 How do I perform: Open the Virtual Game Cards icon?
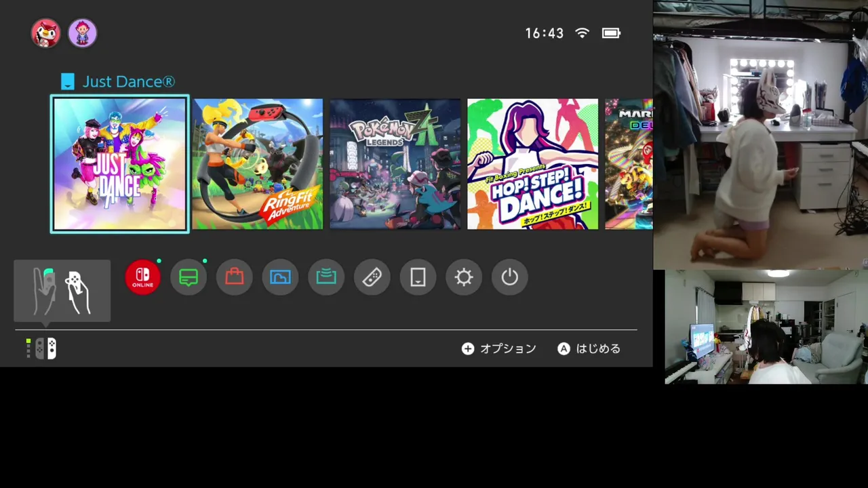point(418,277)
